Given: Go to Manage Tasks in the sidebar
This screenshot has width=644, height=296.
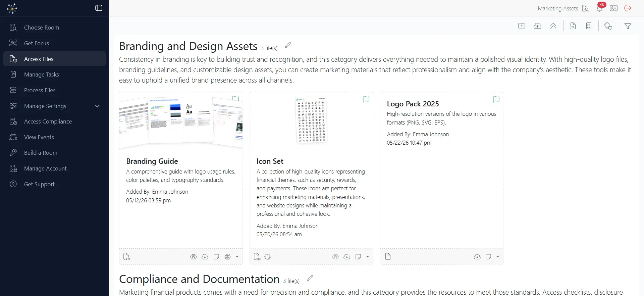Looking at the screenshot, I should [x=54, y=75].
